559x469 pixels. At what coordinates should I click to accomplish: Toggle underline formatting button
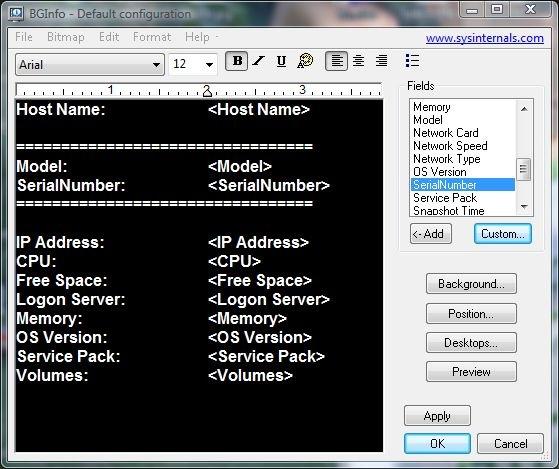coord(281,61)
